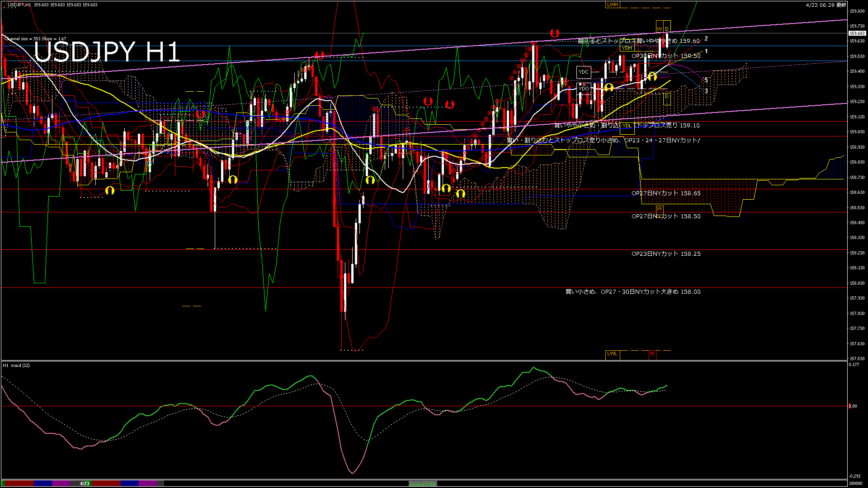Click the LWH last-week-high label
Image resolution: width=868 pixels, height=488 pixels.
point(612,5)
